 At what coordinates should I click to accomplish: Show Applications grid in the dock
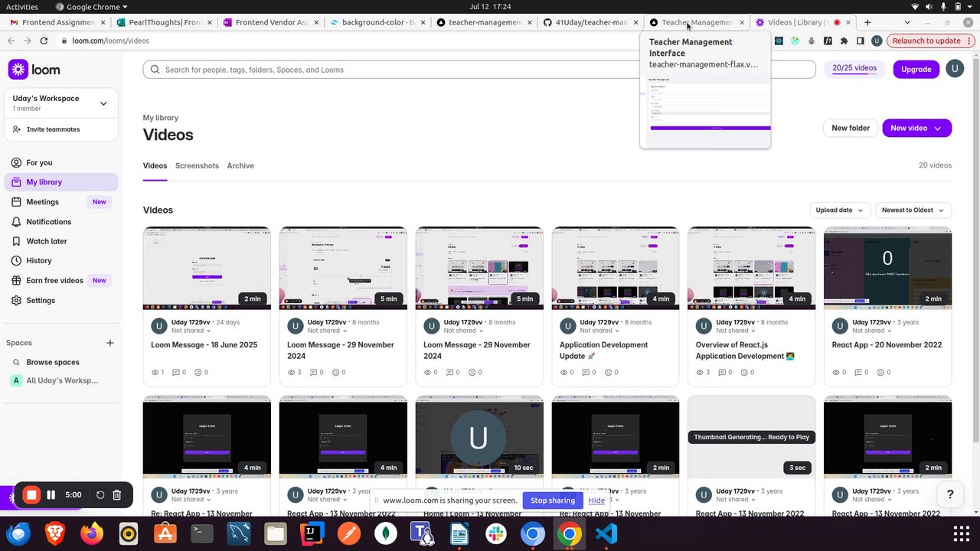(961, 533)
